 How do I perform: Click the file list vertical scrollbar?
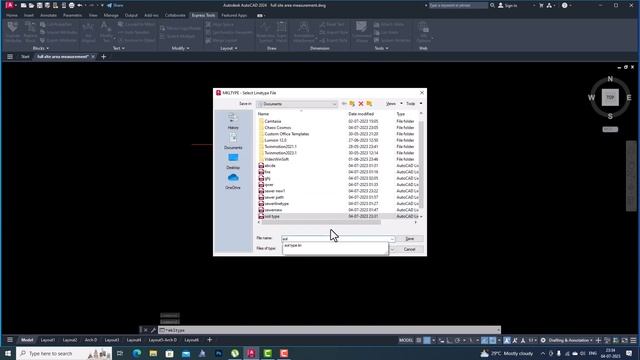421,163
